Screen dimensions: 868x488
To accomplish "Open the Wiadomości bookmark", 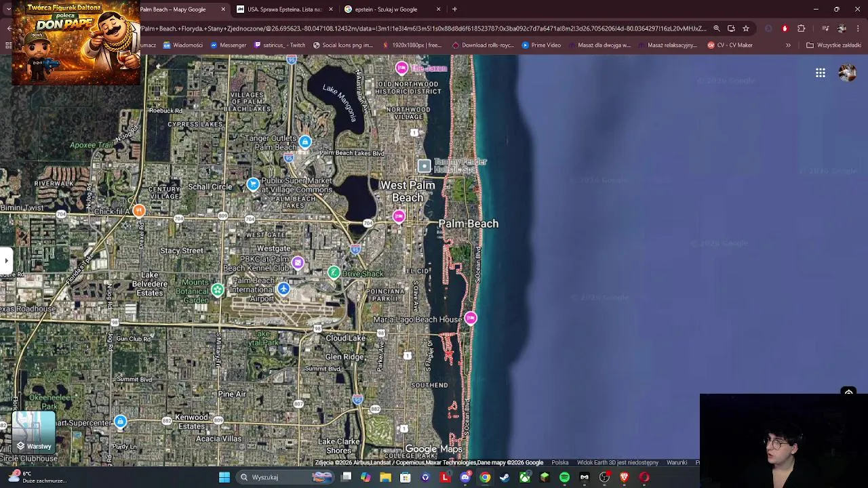I will (x=182, y=45).
